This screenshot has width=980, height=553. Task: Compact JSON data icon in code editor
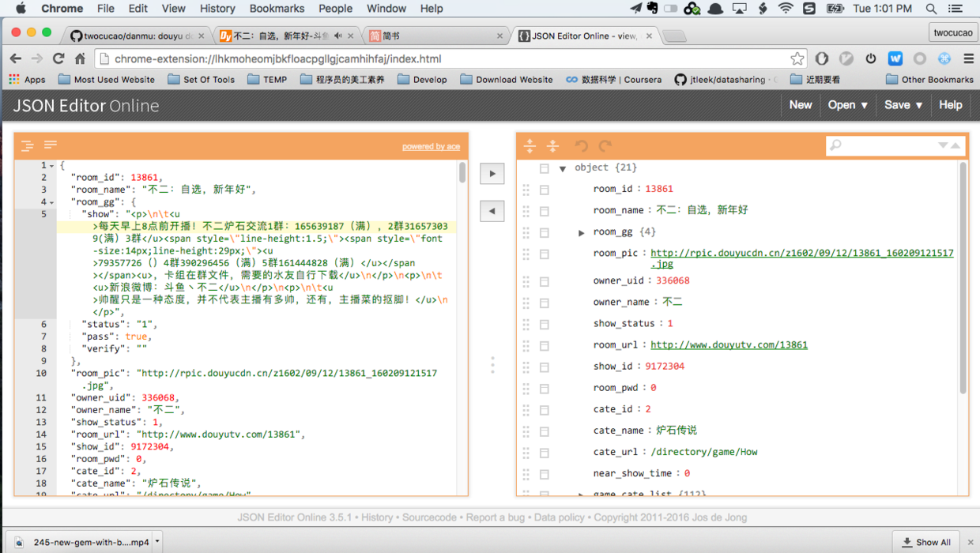click(51, 145)
